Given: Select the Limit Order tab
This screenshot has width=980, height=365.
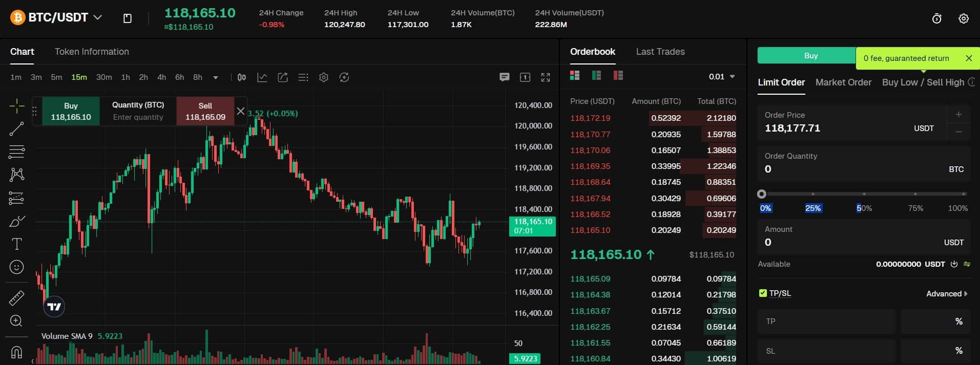Looking at the screenshot, I should (781, 82).
